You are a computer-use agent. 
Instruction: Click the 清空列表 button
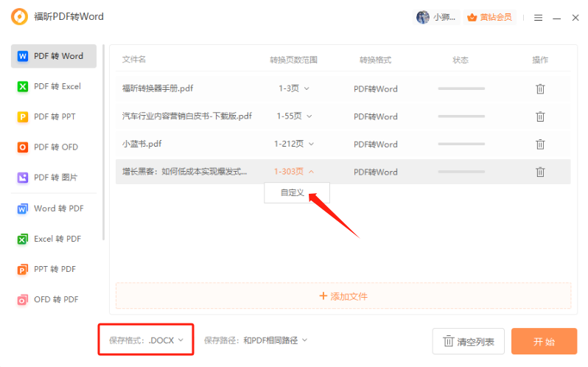[x=468, y=341]
